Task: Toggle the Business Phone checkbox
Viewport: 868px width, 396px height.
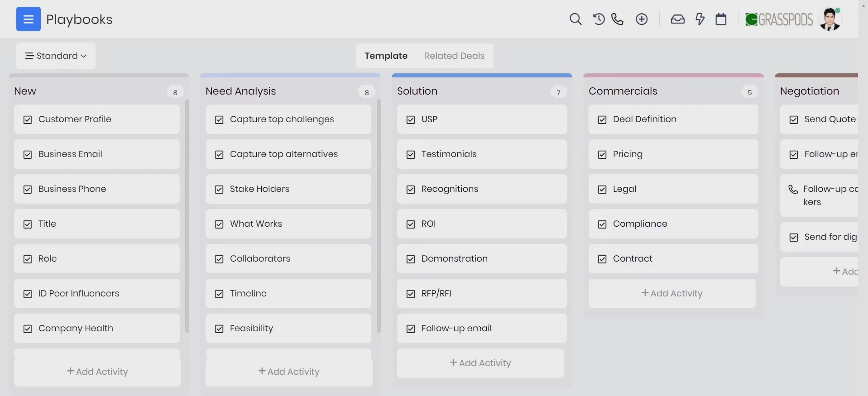Action: tap(28, 189)
